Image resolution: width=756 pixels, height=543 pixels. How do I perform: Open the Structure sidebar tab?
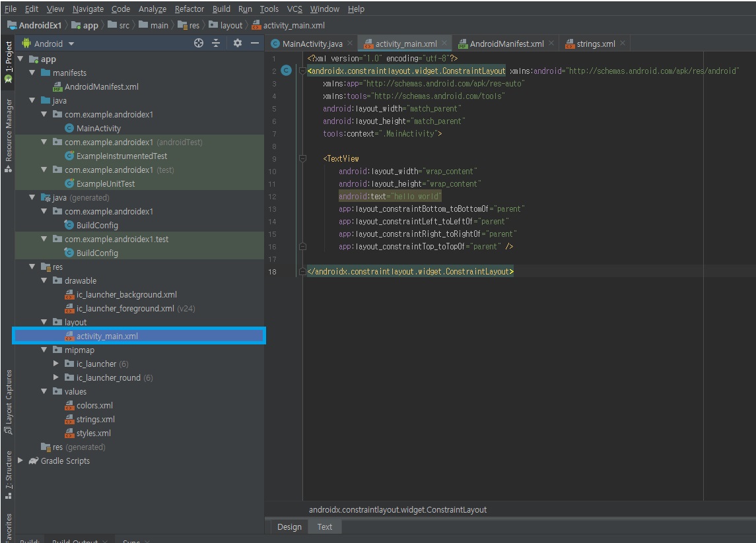(8, 474)
